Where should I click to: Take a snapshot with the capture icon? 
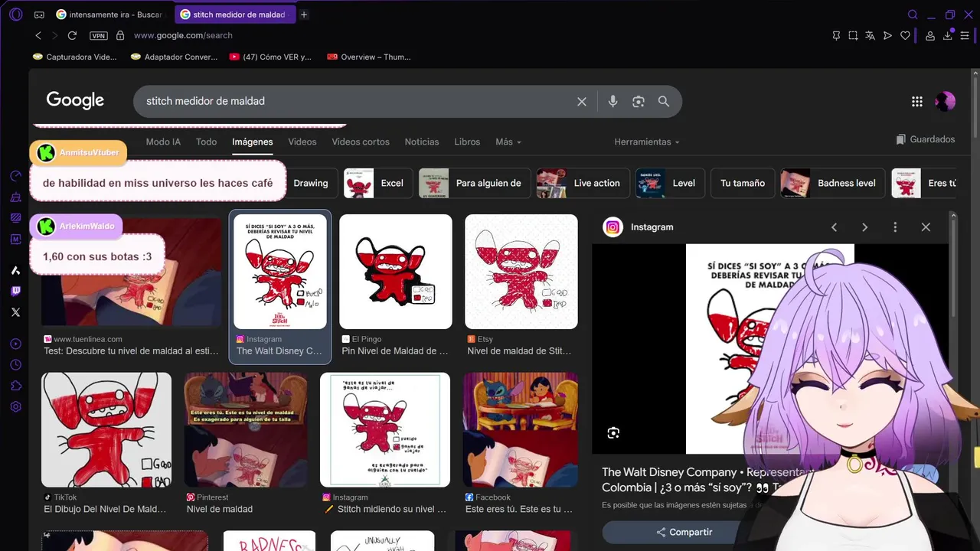pyautogui.click(x=853, y=36)
